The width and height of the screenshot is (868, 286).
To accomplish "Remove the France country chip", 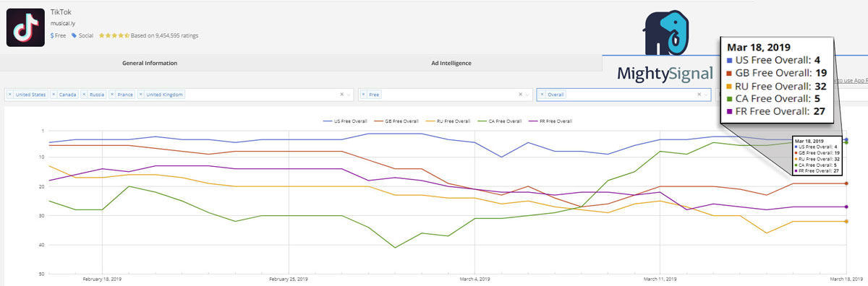I will click(x=113, y=95).
